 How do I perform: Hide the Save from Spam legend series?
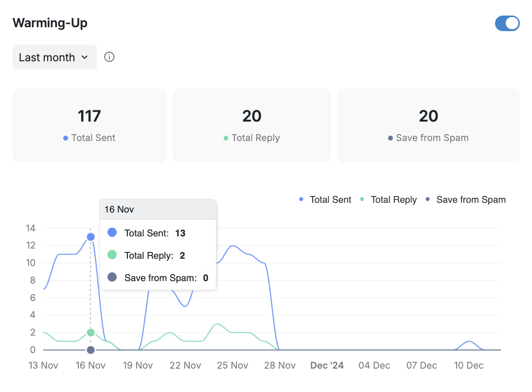coord(465,199)
